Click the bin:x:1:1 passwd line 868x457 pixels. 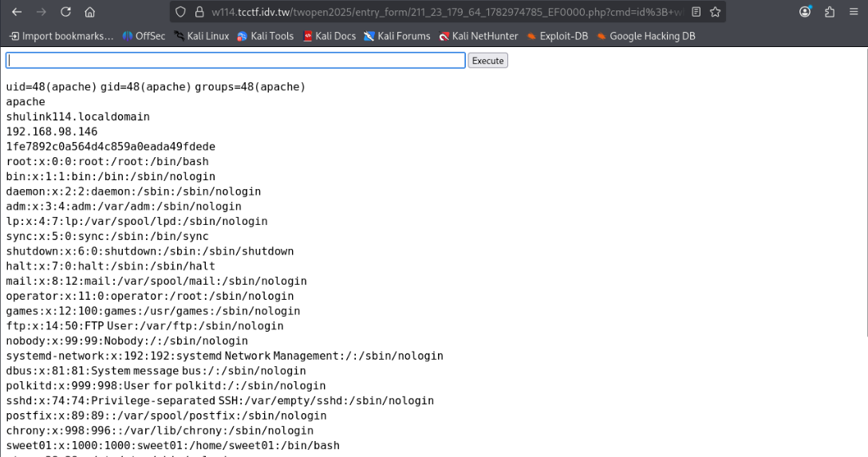(x=111, y=176)
